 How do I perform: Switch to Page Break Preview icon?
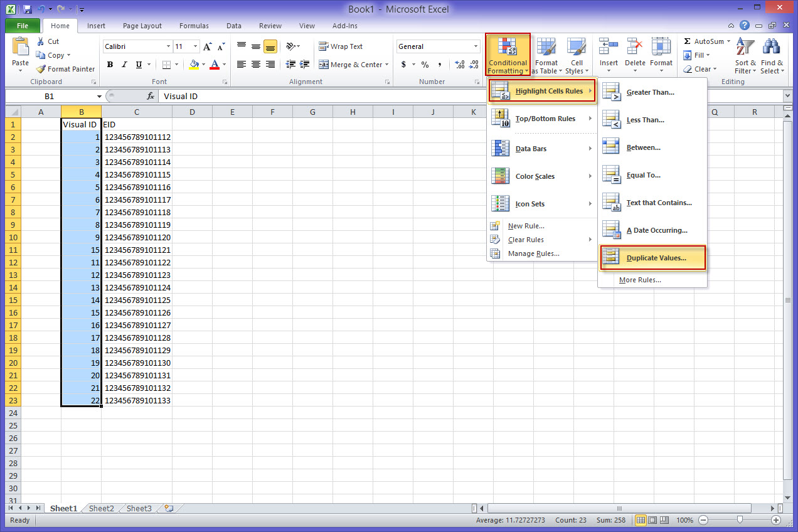point(665,520)
